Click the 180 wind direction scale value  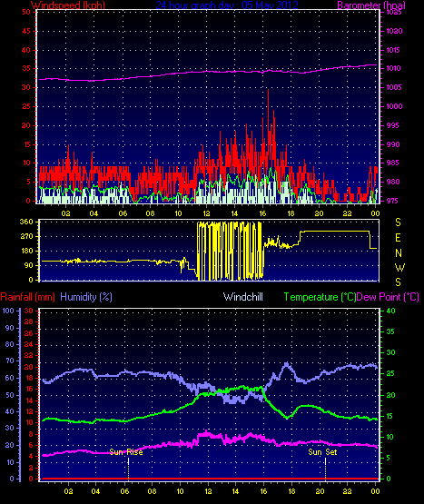pos(26,251)
